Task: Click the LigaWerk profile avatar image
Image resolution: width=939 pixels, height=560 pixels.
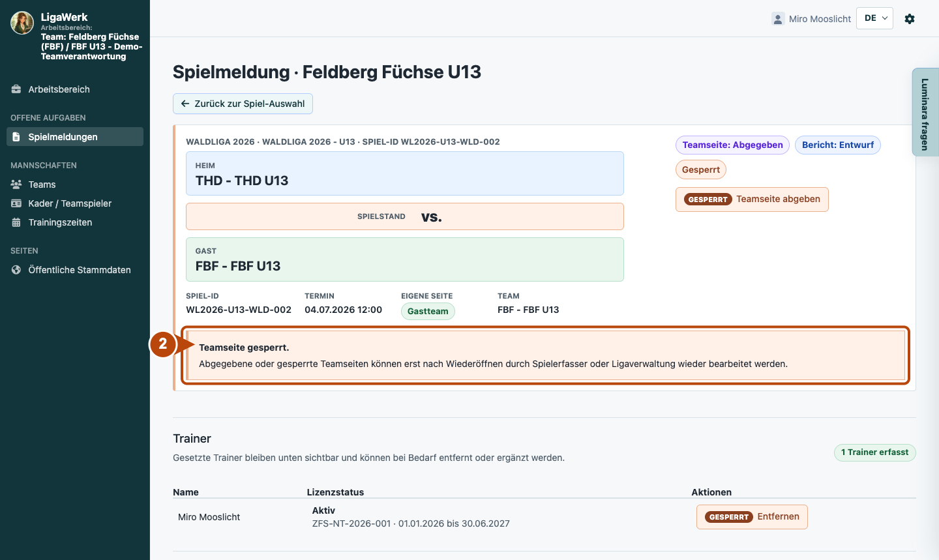Action: tap(22, 23)
